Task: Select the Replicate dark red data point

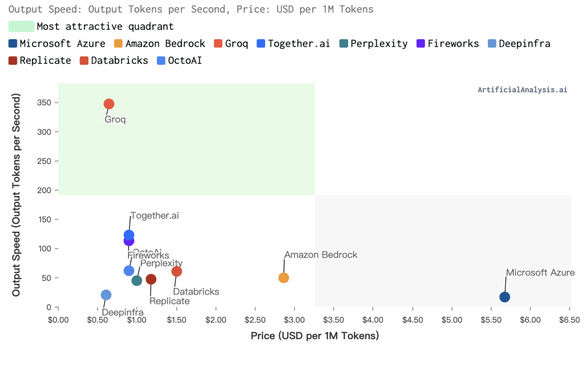Action: click(151, 279)
